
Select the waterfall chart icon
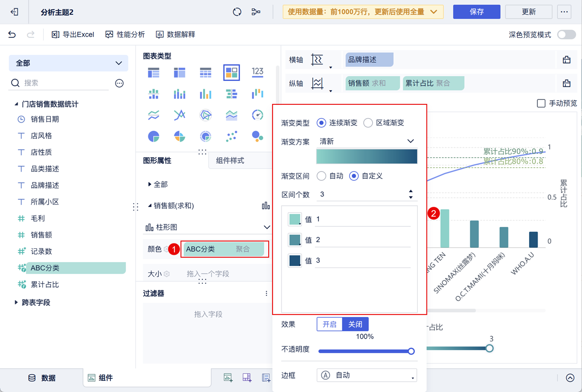click(x=257, y=94)
